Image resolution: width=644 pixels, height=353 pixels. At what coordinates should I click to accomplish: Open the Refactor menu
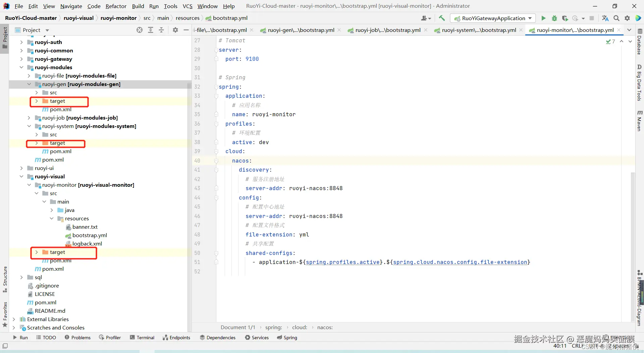(x=116, y=6)
